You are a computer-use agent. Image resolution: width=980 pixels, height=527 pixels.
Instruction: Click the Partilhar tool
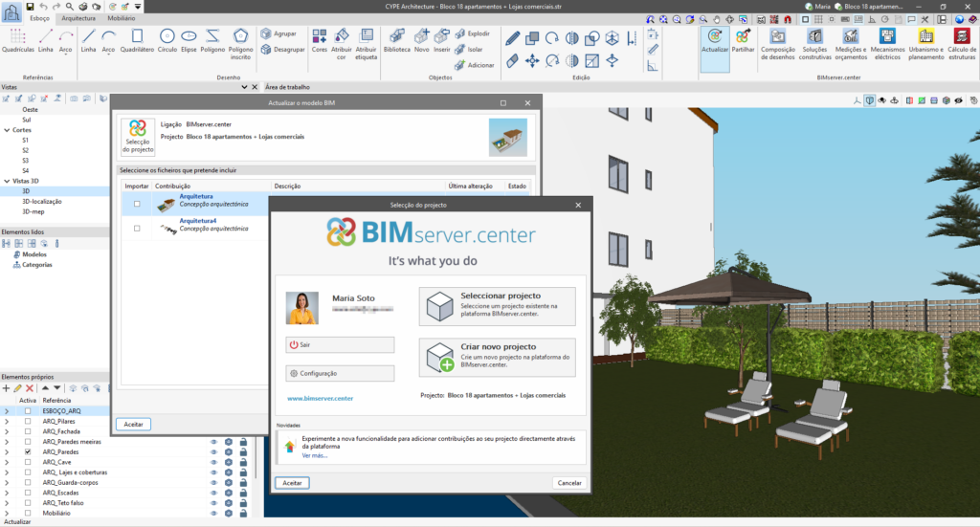pos(743,41)
